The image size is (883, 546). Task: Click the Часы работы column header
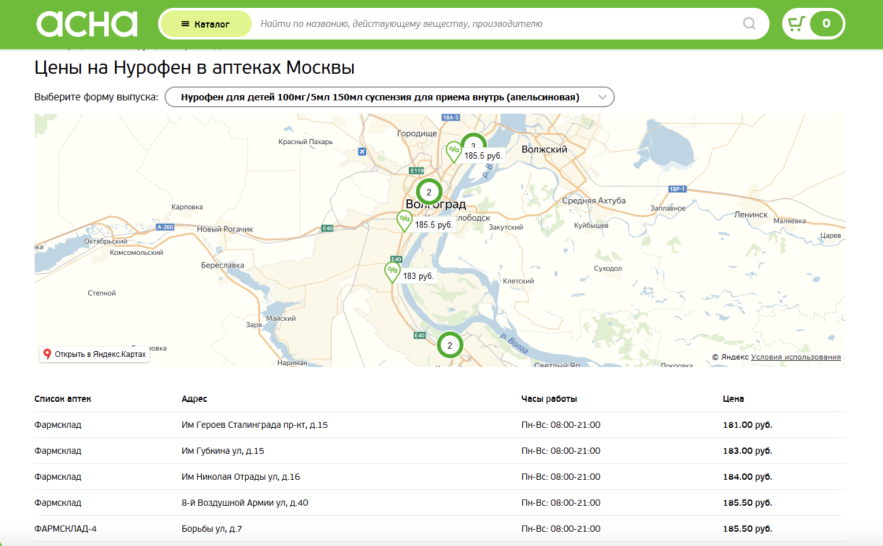[549, 399]
